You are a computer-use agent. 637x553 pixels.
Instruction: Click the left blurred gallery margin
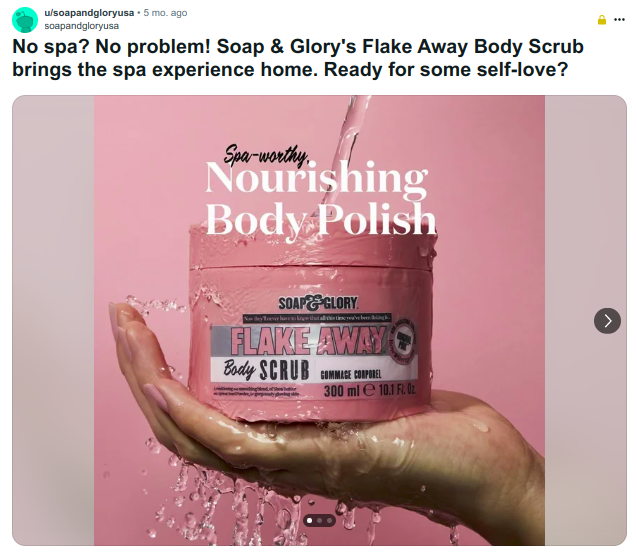[x=53, y=321]
